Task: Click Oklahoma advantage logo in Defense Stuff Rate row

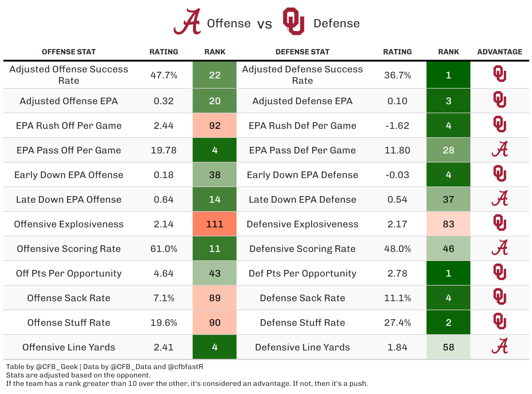Action: [500, 321]
